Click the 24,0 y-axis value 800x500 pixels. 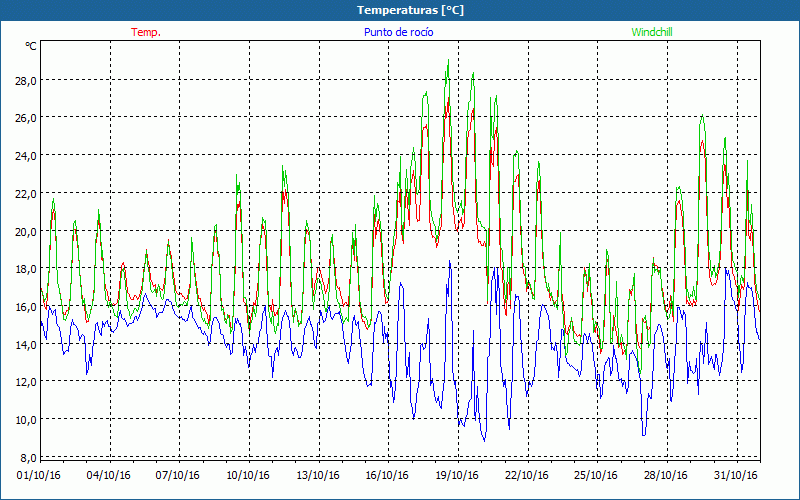click(25, 156)
